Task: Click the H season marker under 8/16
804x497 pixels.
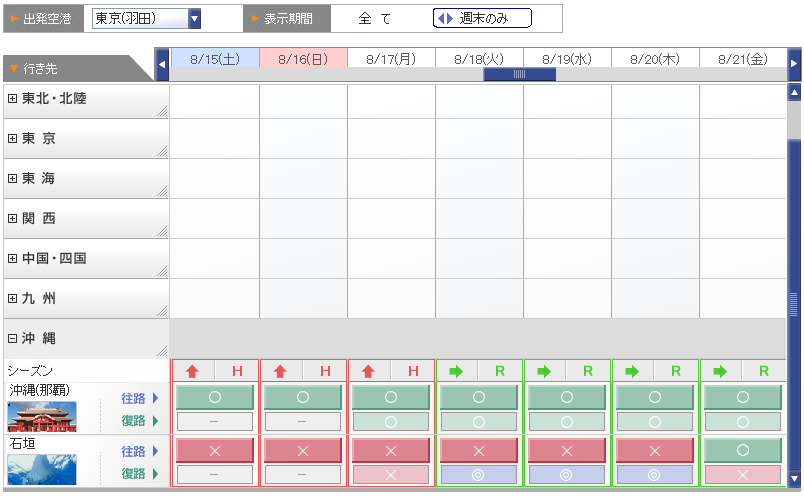Action: [x=325, y=371]
